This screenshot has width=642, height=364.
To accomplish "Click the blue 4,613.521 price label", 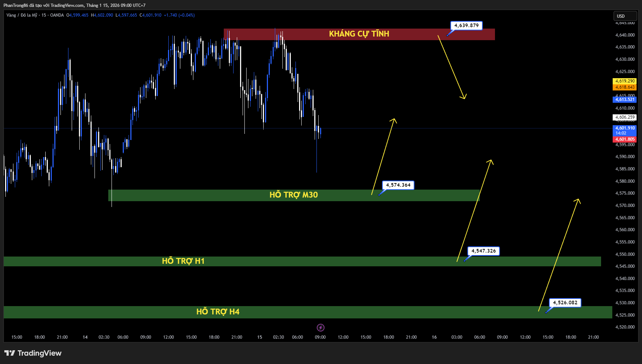I will pyautogui.click(x=625, y=100).
